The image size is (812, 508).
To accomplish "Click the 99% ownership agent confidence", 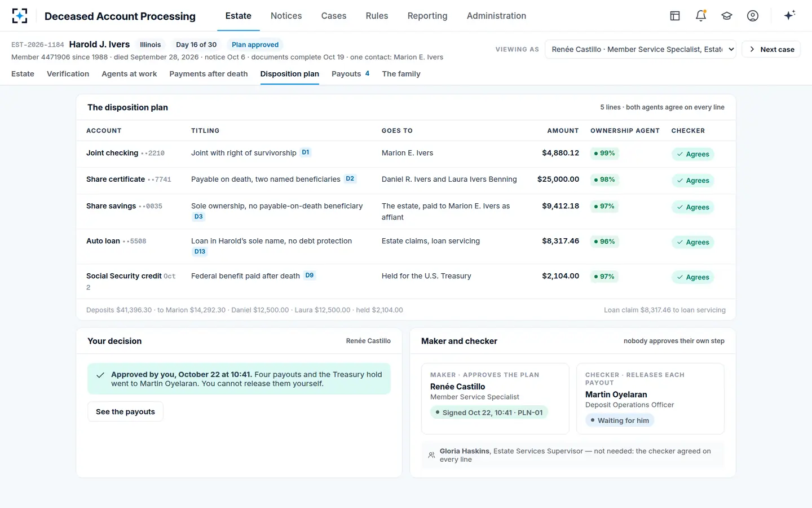I will tap(604, 153).
